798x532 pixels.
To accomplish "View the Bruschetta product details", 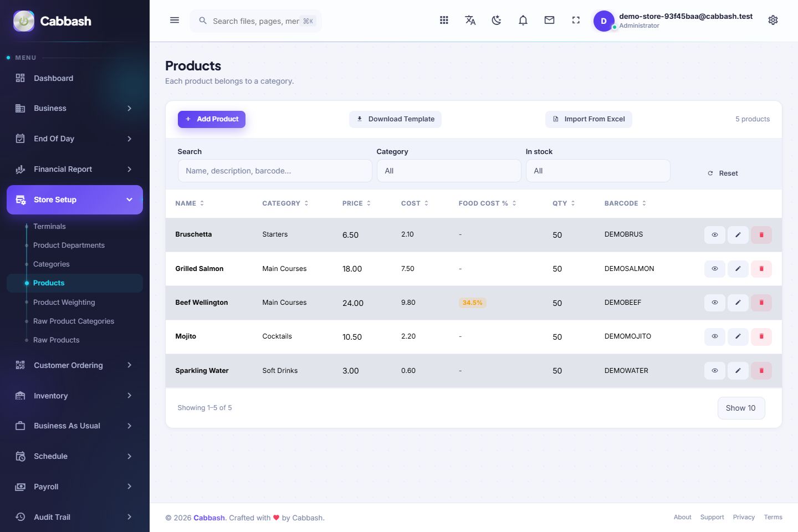I will click(x=715, y=235).
